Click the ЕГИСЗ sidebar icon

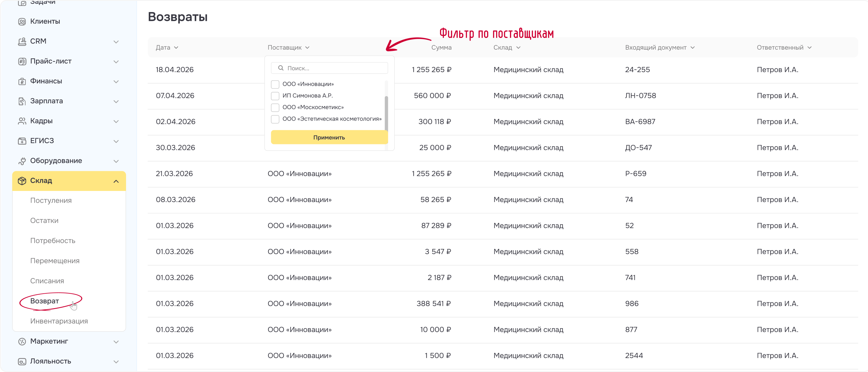pyautogui.click(x=22, y=141)
